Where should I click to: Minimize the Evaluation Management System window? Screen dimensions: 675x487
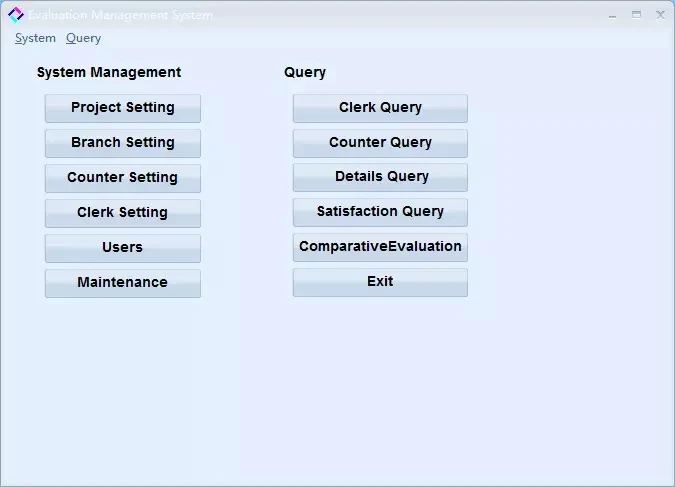point(612,15)
